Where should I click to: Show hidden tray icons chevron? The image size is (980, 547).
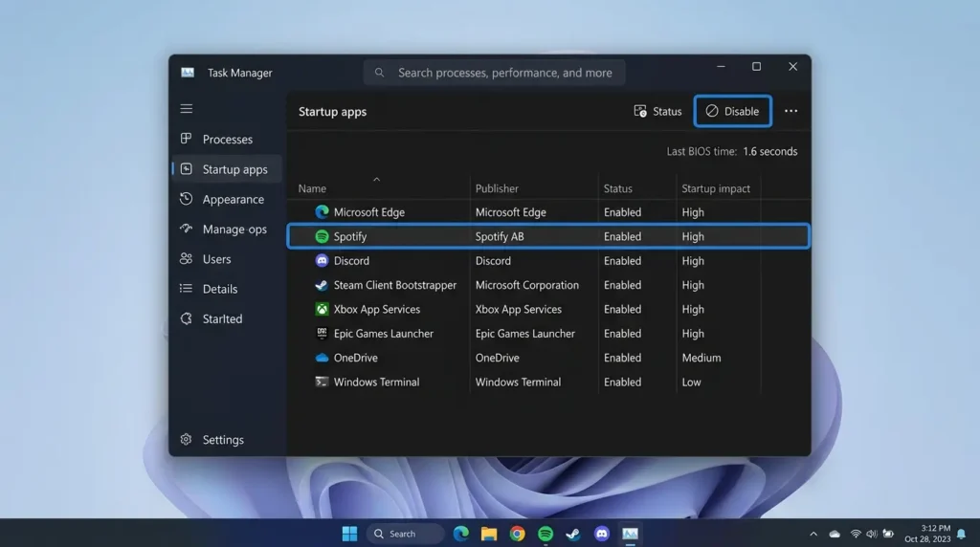(813, 534)
